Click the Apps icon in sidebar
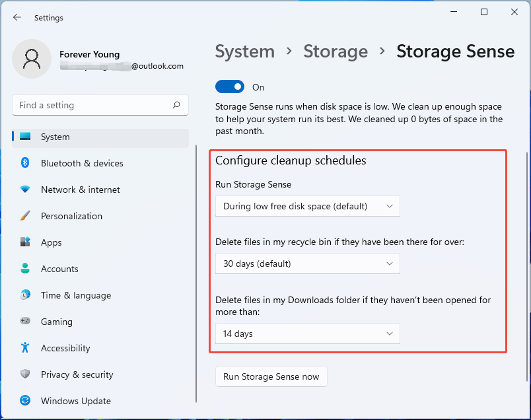 point(25,242)
